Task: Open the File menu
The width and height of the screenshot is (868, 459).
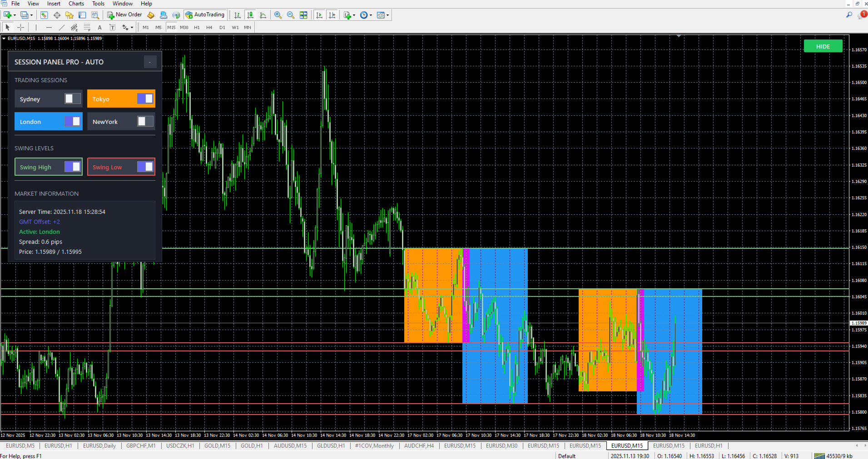Action: coord(15,4)
